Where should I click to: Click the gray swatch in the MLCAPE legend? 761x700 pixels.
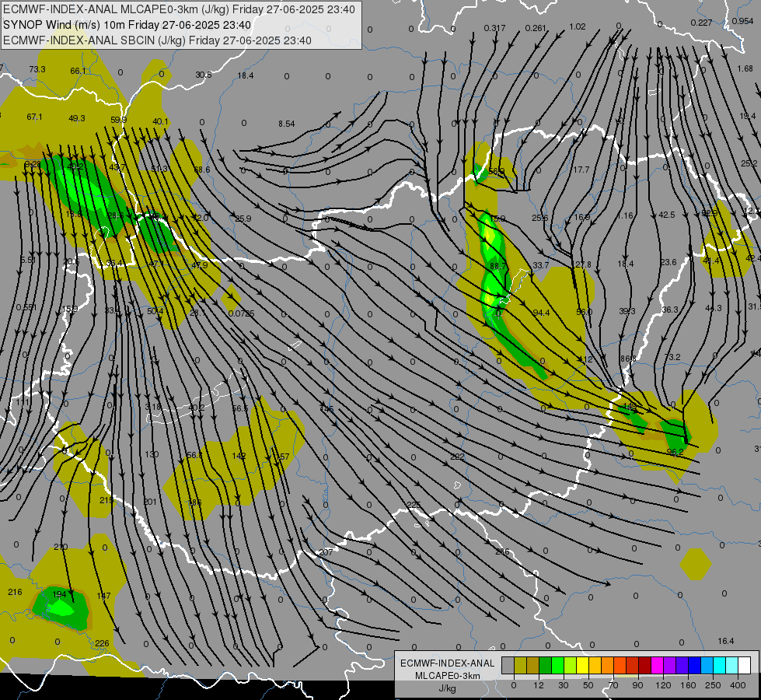(508, 665)
